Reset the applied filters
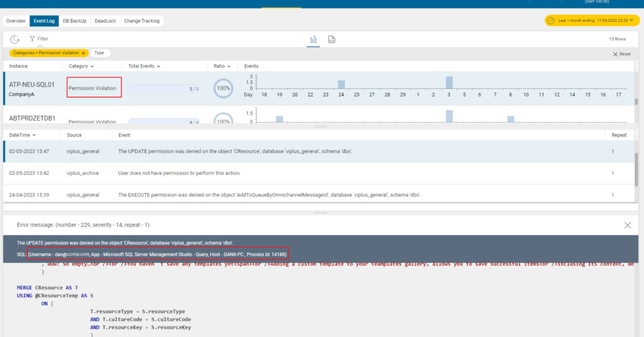Screen dimensions: 644x337 621,54
